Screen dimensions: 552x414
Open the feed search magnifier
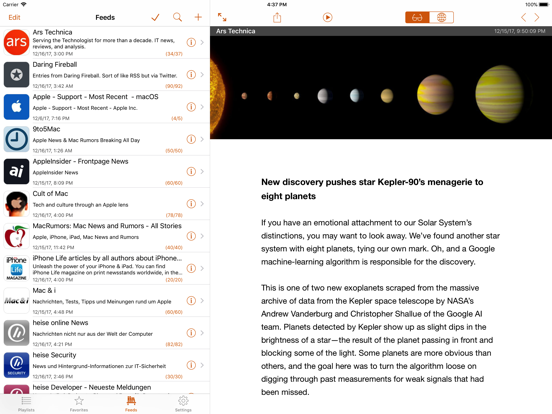[177, 17]
